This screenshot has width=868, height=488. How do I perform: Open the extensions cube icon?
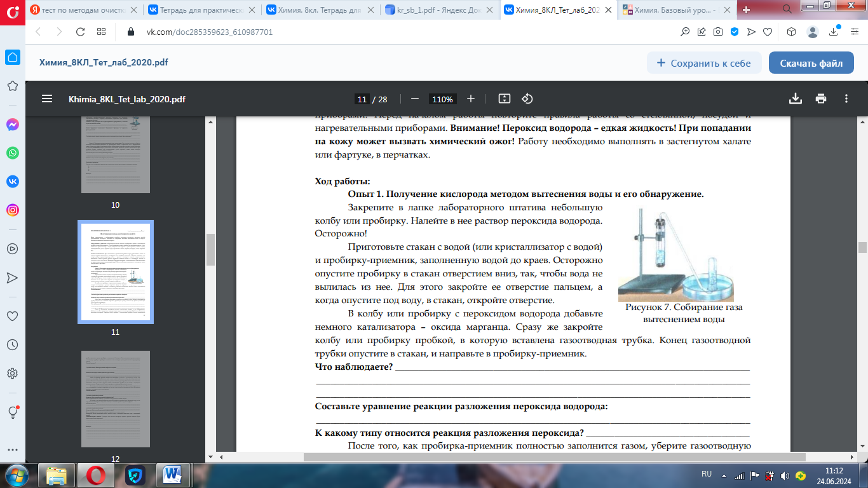[x=791, y=32]
